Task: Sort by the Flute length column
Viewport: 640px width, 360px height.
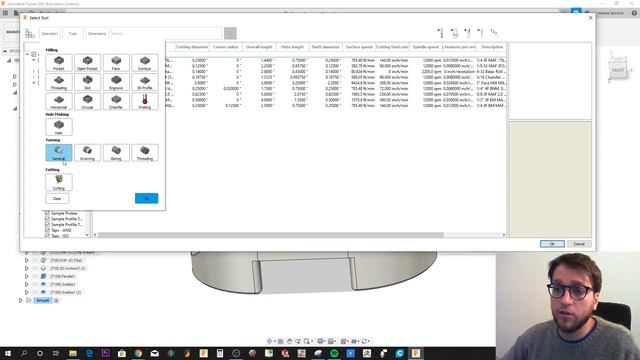Action: click(292, 47)
